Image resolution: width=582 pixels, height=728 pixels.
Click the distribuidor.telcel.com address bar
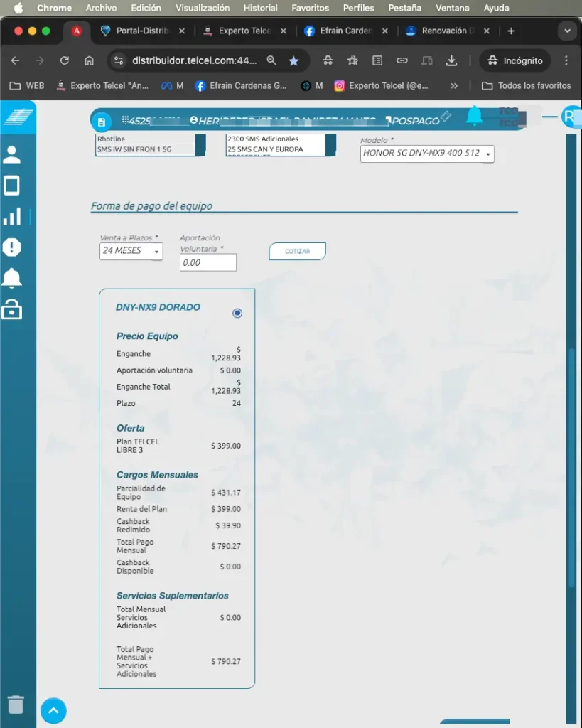tap(194, 60)
